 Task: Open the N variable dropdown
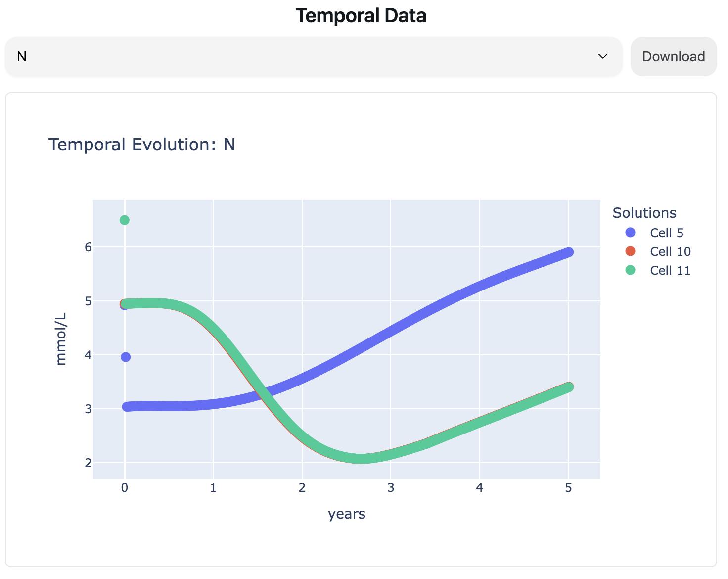[x=313, y=57]
